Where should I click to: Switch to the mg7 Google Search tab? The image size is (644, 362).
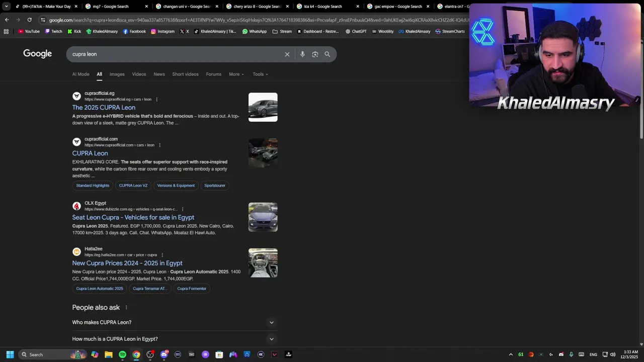[x=117, y=7]
